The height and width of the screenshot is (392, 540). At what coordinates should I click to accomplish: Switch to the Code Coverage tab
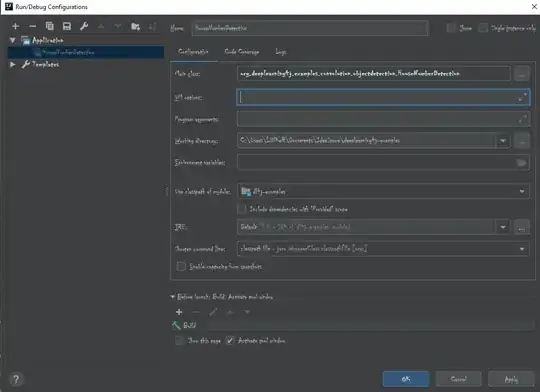click(x=242, y=52)
